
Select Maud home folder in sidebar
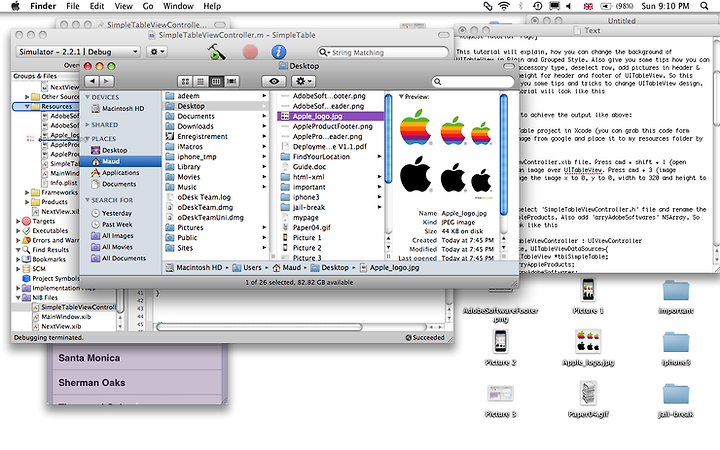(121, 161)
